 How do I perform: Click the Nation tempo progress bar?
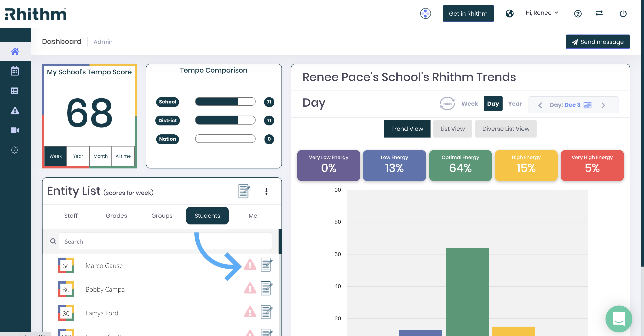pos(225,139)
